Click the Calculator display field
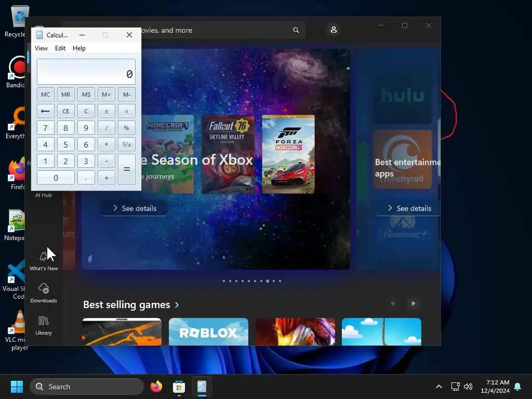Image resolution: width=532 pixels, height=399 pixels. (x=86, y=72)
